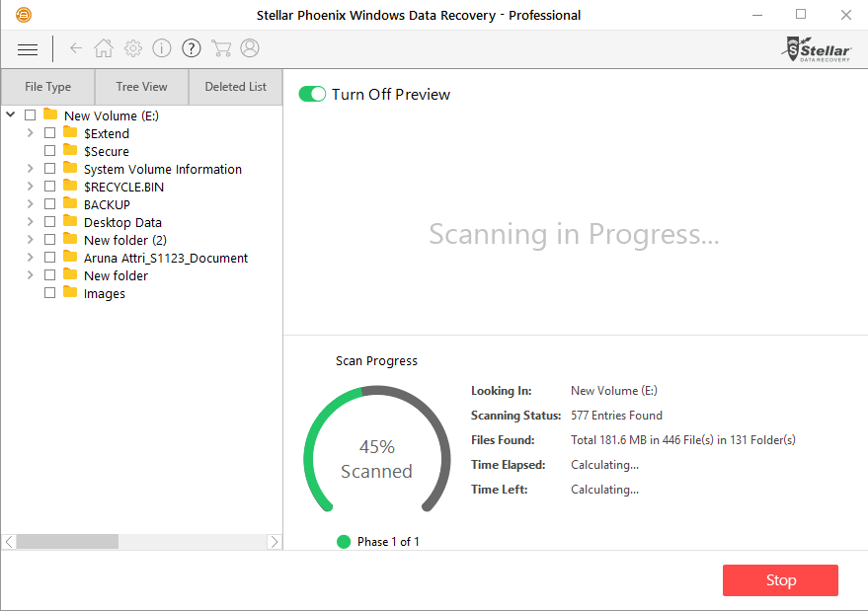
Task: Check the System Volume Information checkbox
Action: coord(49,168)
